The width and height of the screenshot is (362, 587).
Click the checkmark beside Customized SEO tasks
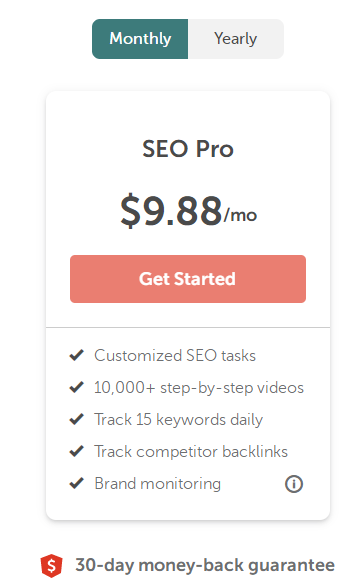point(77,355)
